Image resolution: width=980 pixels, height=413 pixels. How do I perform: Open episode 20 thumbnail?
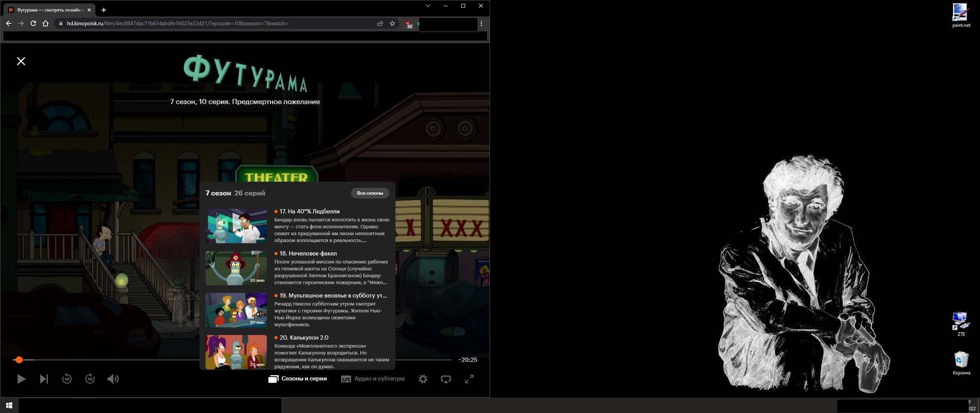(236, 352)
